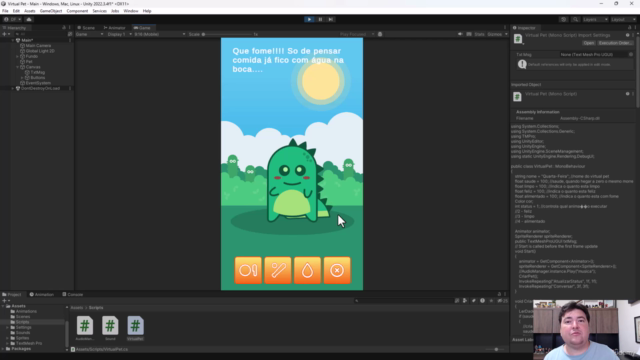
Task: Open the undo history icon
Action: [564, 19]
